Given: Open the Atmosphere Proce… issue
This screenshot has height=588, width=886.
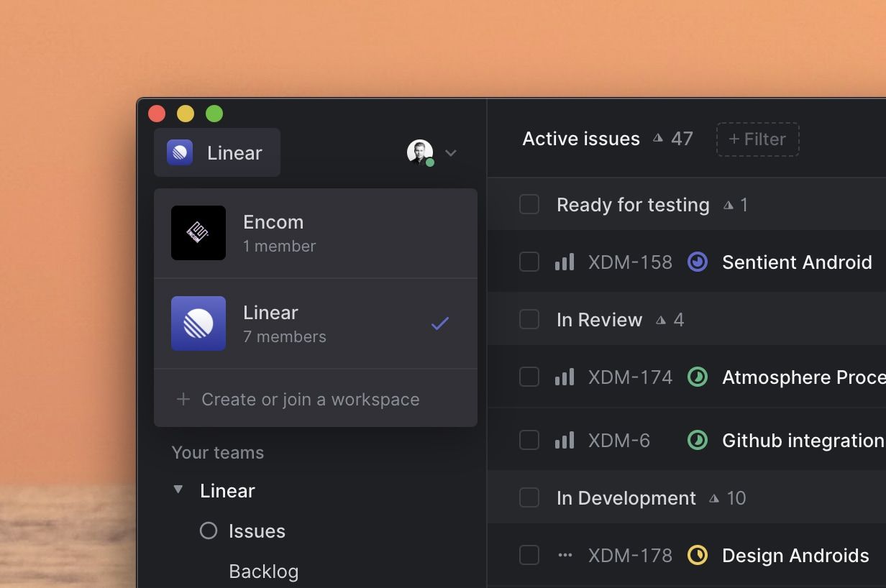Looking at the screenshot, I should tap(804, 377).
